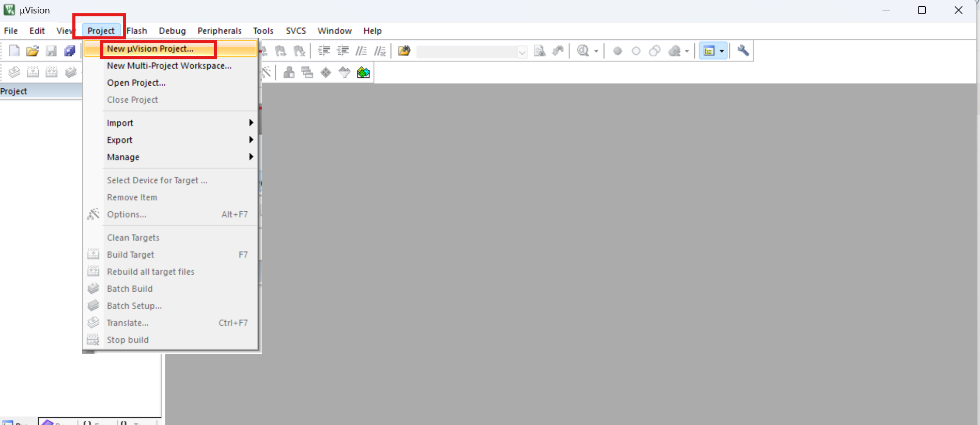The height and width of the screenshot is (425, 980).
Task: Expand the Import submenu
Action: [x=171, y=123]
